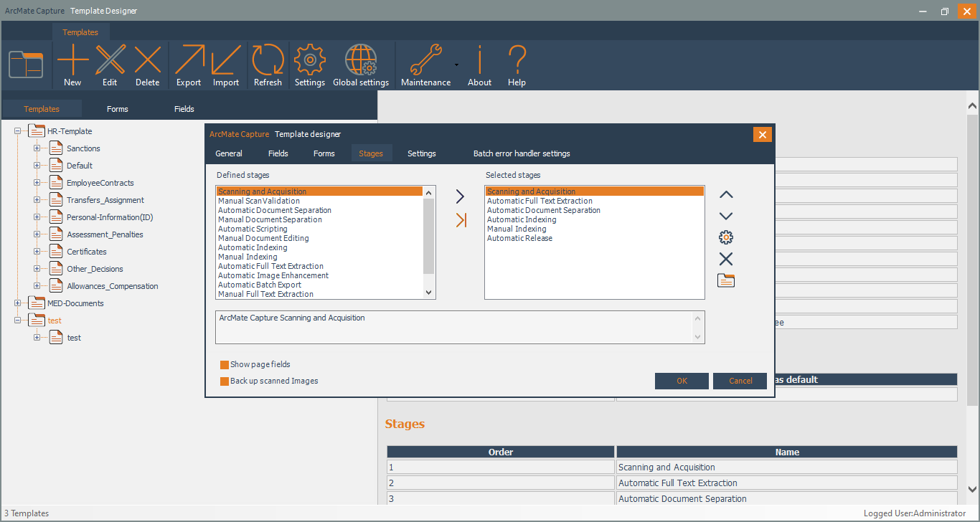Switch to the Batch error handler settings tab
This screenshot has height=522, width=980.
pyautogui.click(x=522, y=153)
